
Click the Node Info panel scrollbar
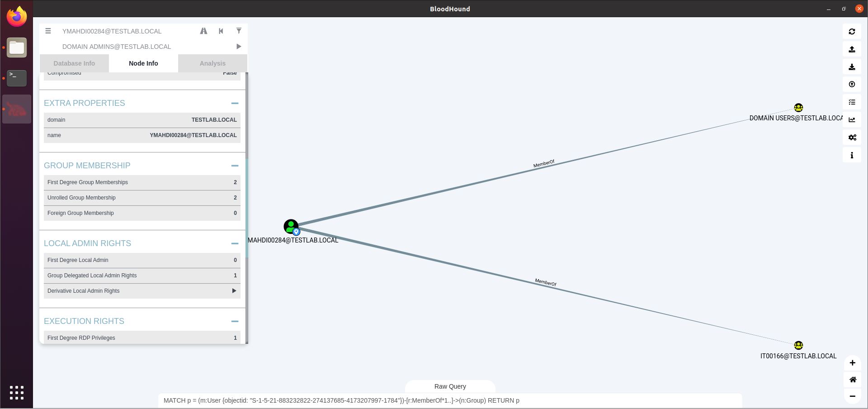(247, 208)
